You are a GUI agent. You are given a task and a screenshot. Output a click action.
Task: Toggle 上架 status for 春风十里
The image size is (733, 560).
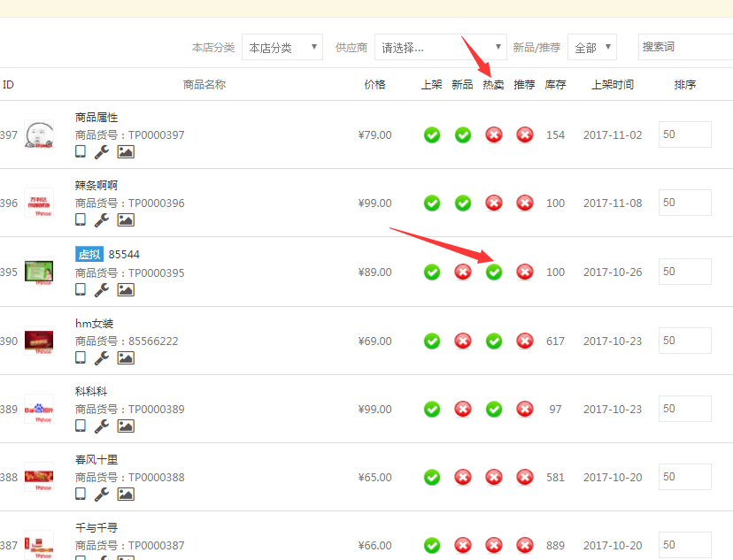point(432,478)
